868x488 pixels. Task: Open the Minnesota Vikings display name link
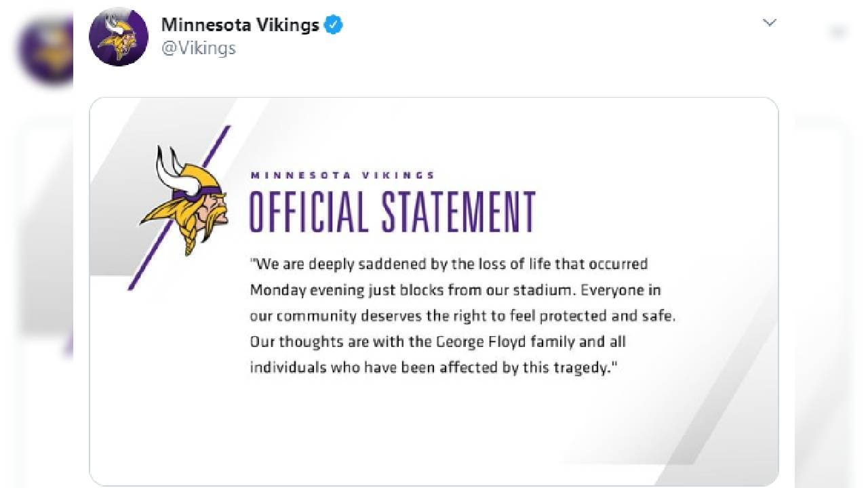(240, 26)
